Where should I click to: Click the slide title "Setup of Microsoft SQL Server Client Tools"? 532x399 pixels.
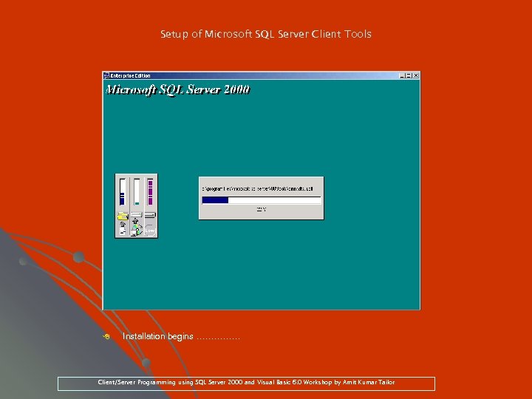tap(266, 34)
